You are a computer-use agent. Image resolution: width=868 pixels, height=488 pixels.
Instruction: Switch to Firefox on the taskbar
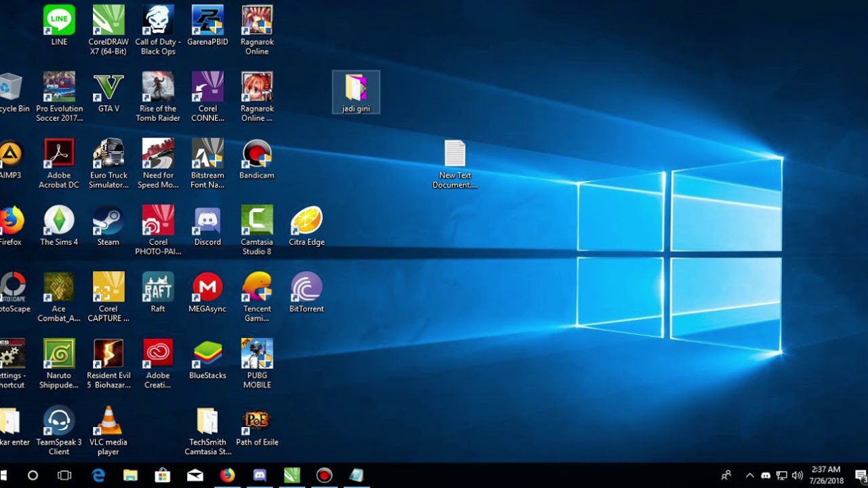[x=228, y=476]
